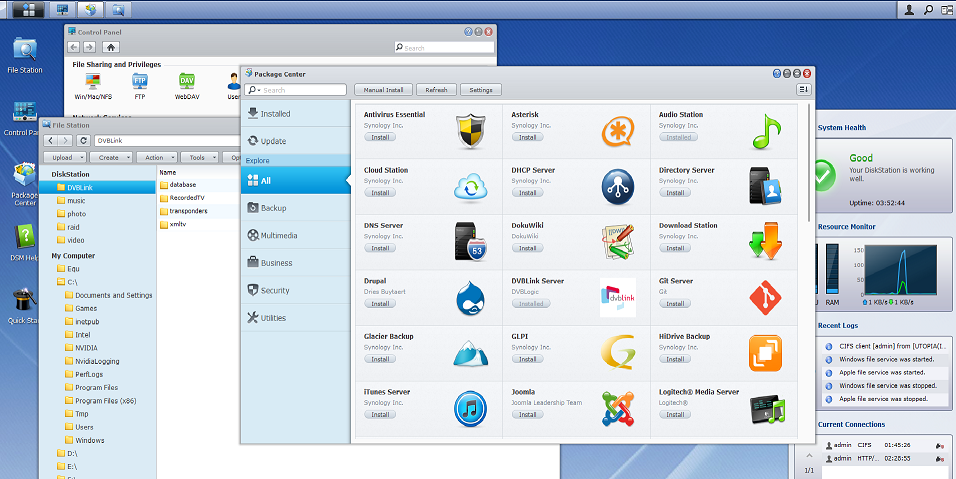Click Control Panel home button
Image resolution: width=956 pixels, height=479 pixels.
coord(110,47)
